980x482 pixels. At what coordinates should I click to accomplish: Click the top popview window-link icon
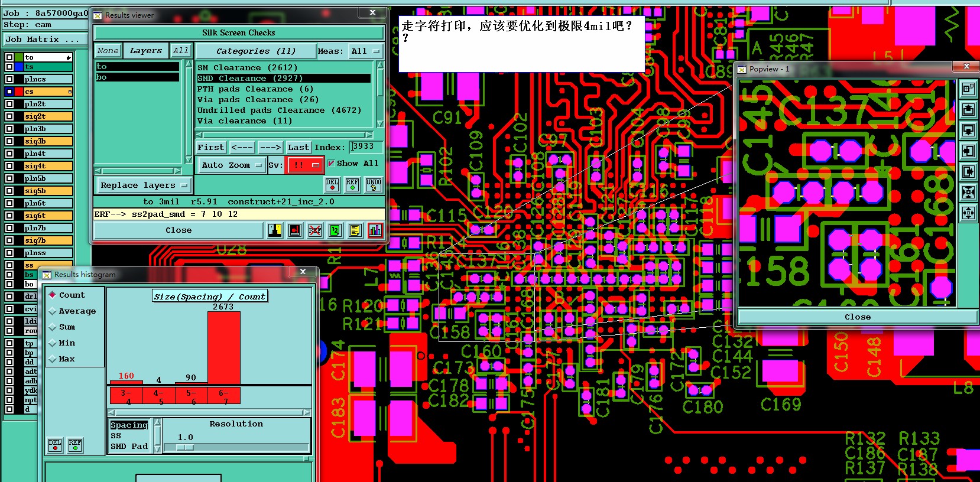pos(968,89)
